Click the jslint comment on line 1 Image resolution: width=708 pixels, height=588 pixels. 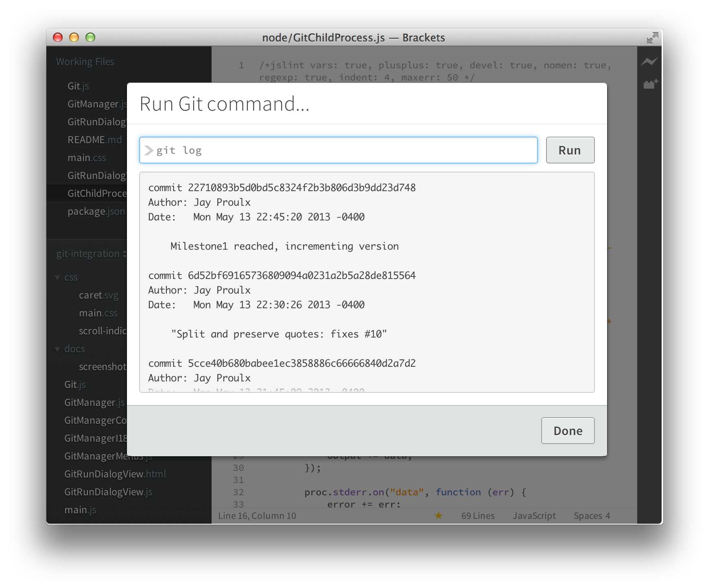coord(435,71)
